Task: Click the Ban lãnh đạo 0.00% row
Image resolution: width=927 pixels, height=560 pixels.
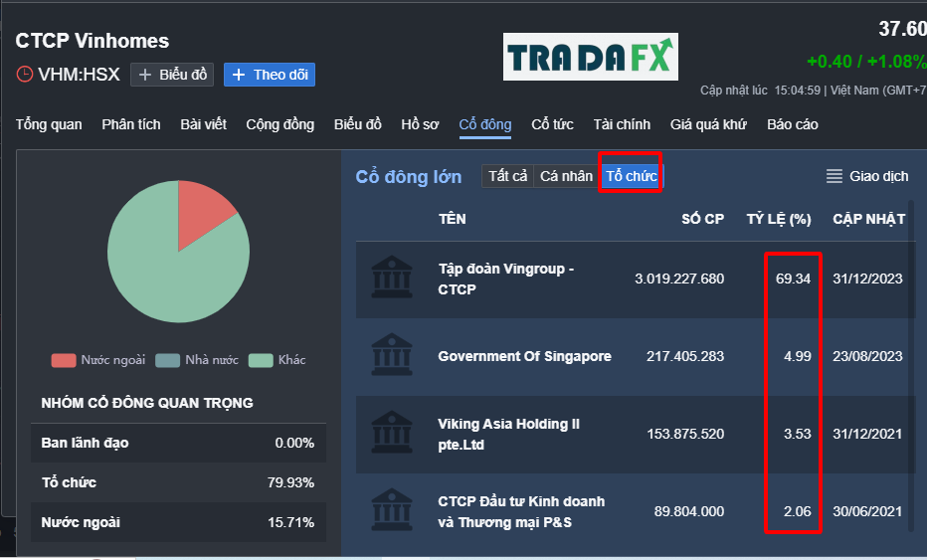Action: tap(179, 443)
